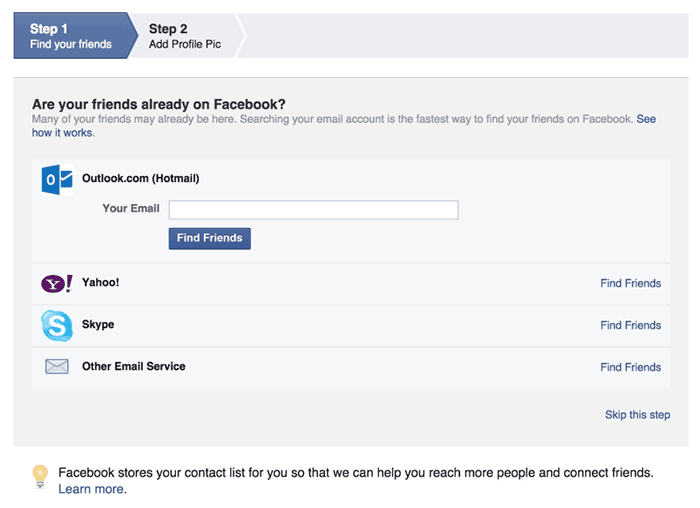
Task: Select Step 1 Find your friends tab
Action: pyautogui.click(x=70, y=36)
